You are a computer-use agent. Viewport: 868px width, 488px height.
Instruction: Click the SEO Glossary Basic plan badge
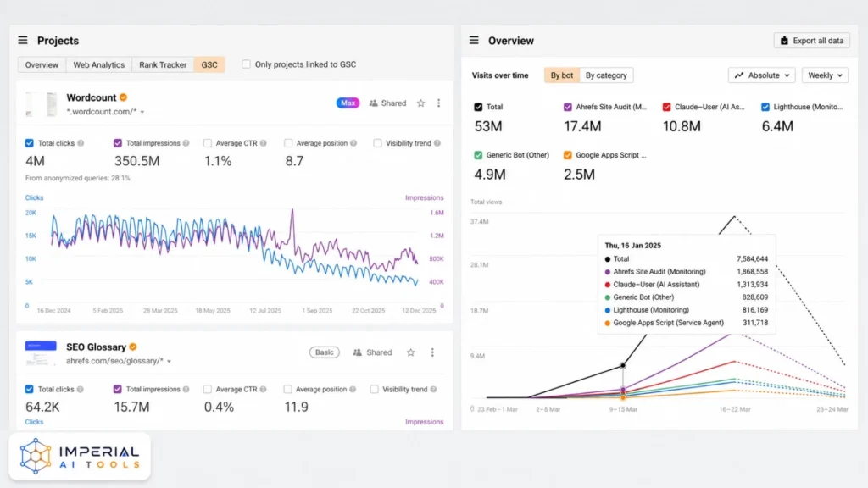click(325, 352)
